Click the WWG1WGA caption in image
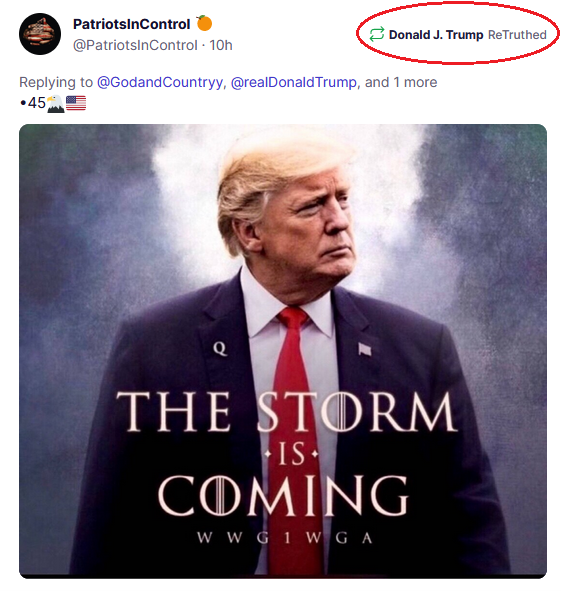561x591 pixels. (285, 538)
